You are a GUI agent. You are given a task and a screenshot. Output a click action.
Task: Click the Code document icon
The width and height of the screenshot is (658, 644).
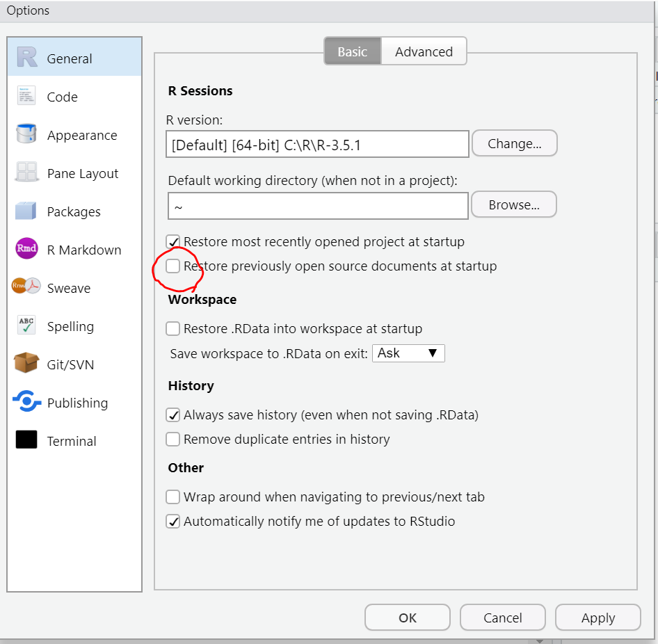click(26, 95)
